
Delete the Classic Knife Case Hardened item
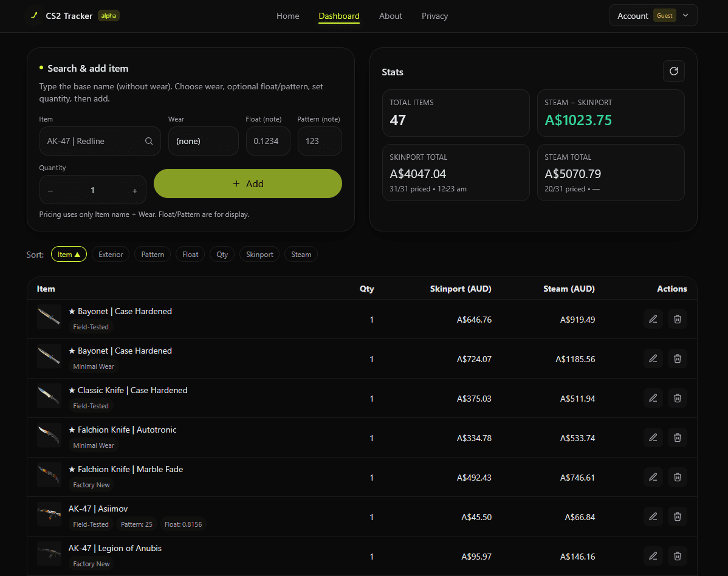coord(677,398)
